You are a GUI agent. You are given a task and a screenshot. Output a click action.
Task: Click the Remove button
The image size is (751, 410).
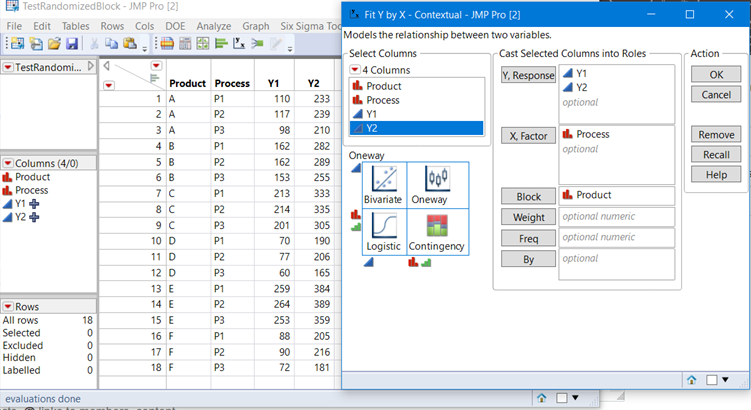click(x=716, y=135)
